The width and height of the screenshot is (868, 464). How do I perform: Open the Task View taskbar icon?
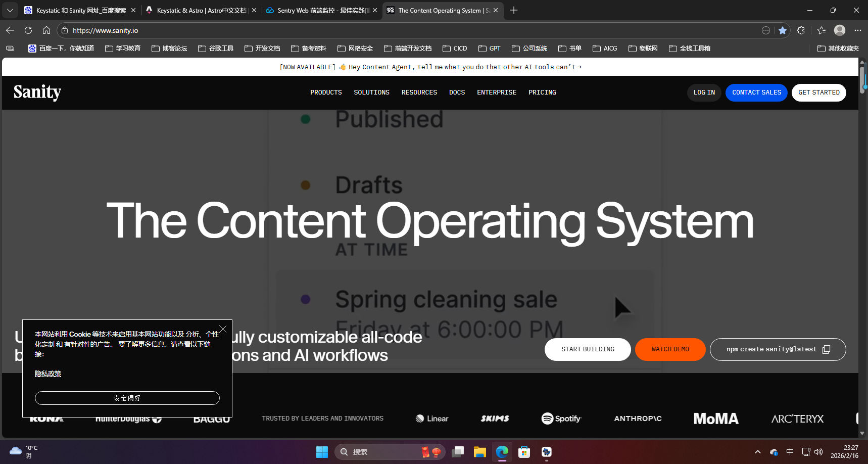pos(458,452)
